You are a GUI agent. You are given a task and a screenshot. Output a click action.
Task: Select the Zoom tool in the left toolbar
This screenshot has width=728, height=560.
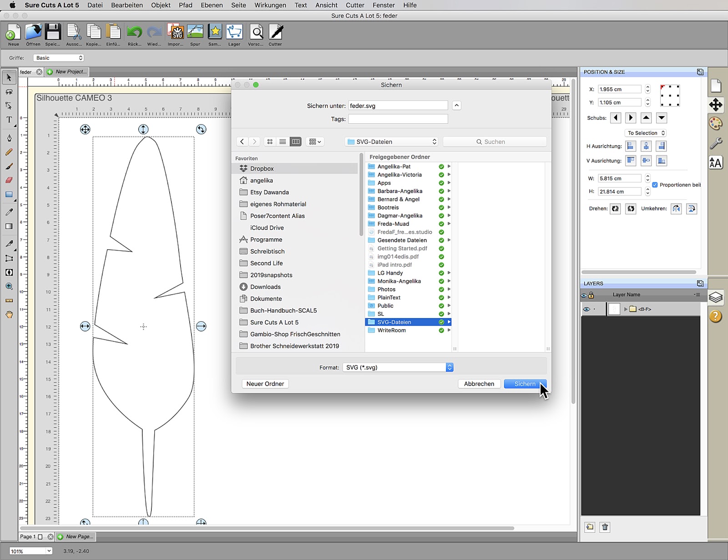tap(9, 287)
